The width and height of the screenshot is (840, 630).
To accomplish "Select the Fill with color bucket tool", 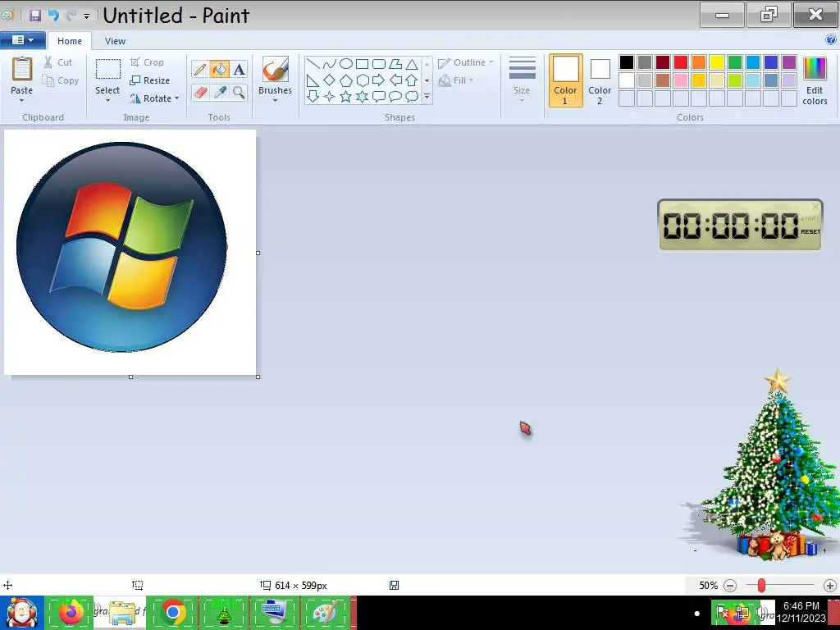I will (219, 69).
